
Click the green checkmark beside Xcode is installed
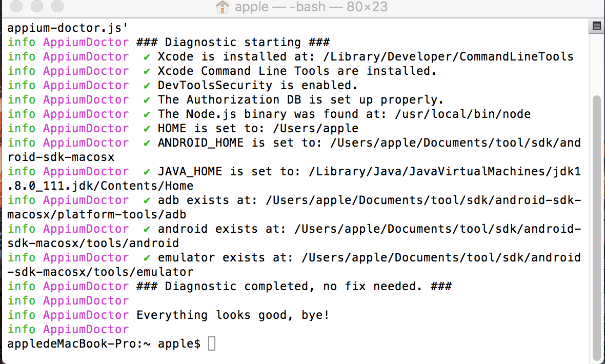click(146, 57)
